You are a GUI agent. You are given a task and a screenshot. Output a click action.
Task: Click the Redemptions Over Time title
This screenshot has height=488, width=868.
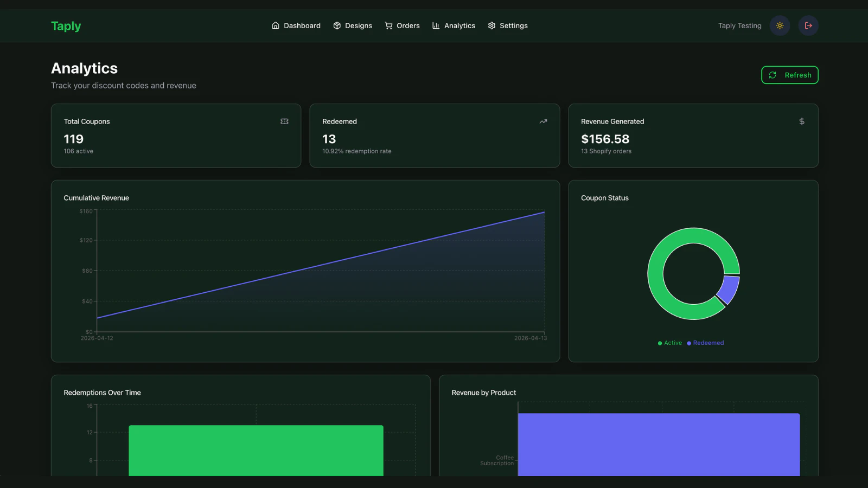tap(102, 393)
